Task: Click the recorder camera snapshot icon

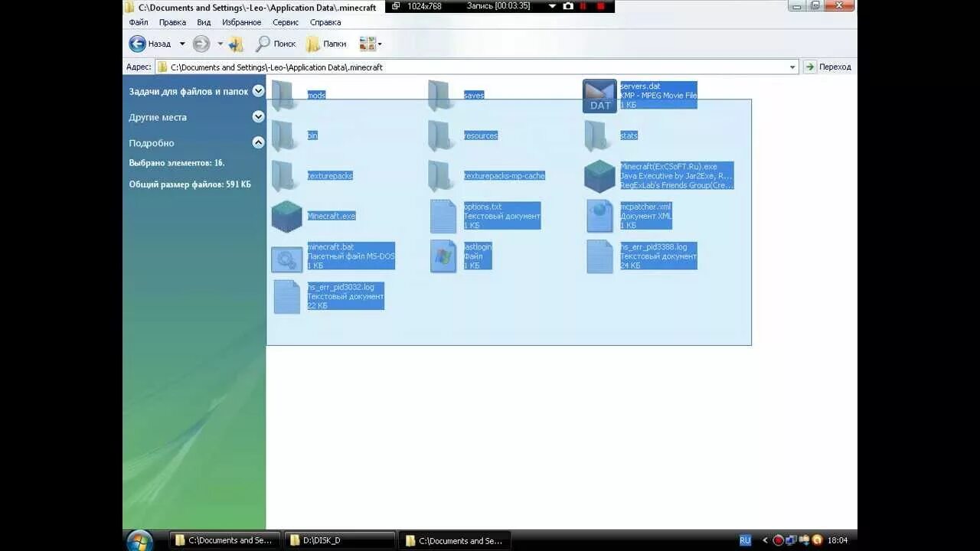Action: (568, 6)
